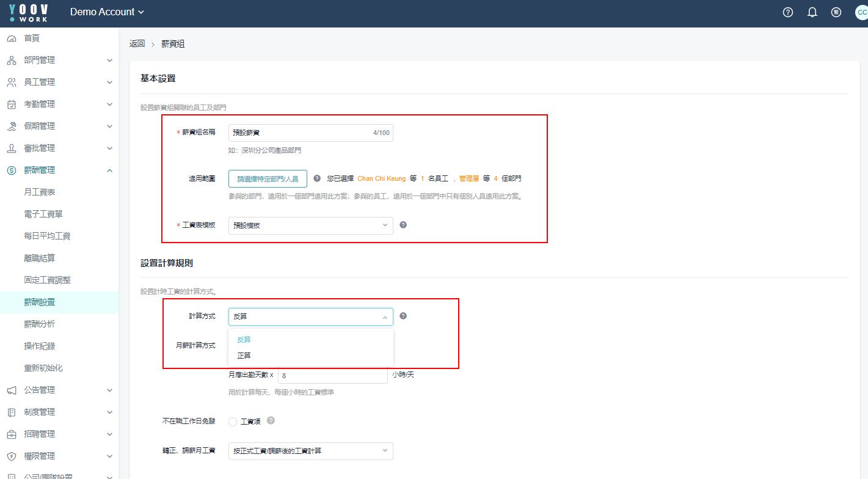Image resolution: width=868 pixels, height=479 pixels.
Task: Click the YOOV Work logo
Action: [29, 13]
